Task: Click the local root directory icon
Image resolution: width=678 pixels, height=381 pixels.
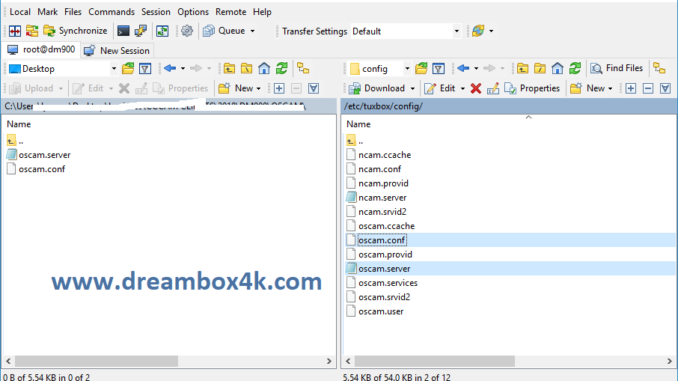Action: [246, 68]
